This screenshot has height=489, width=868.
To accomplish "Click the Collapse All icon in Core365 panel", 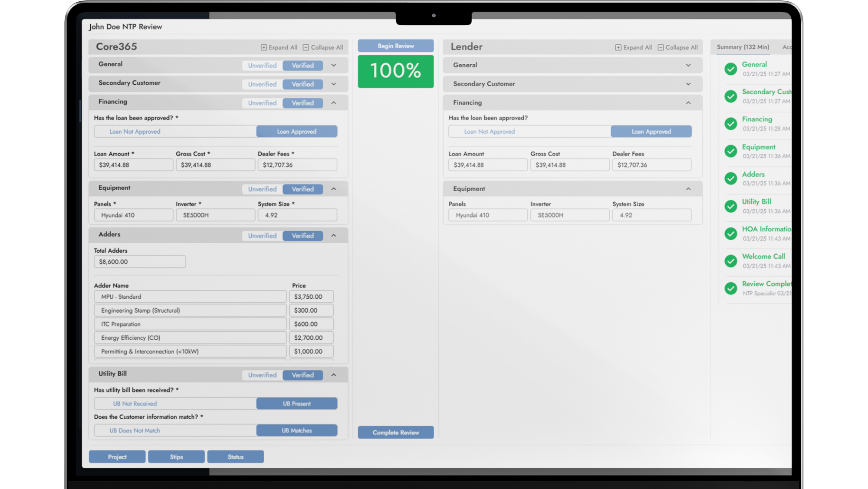I will point(306,47).
